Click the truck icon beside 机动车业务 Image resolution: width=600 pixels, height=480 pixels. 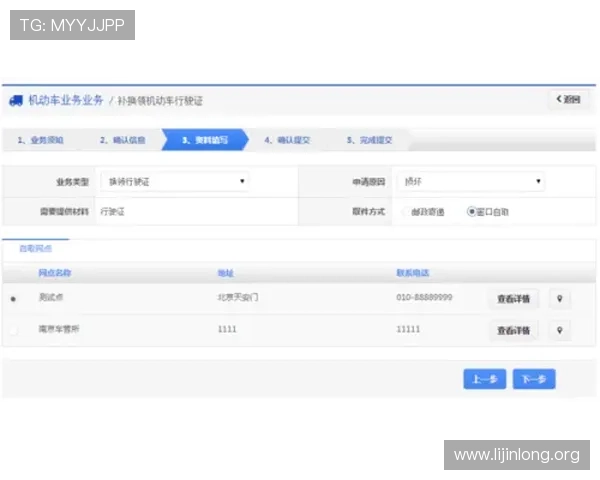[x=16, y=101]
